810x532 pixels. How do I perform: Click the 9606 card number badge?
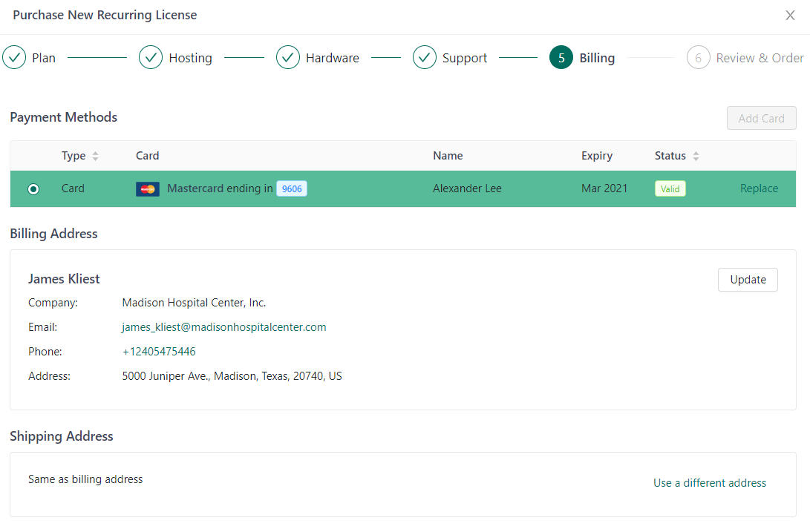[x=292, y=189]
